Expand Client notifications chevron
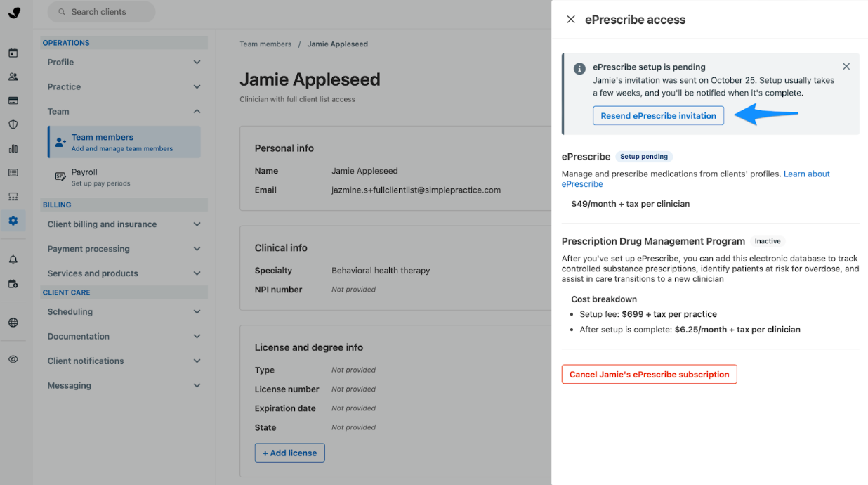Viewport: 868px width, 485px height. point(197,361)
